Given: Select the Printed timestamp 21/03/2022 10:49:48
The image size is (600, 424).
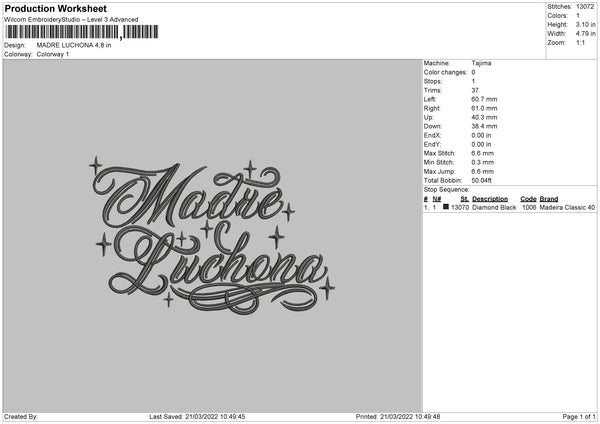Looking at the screenshot, I should tap(410, 417).
